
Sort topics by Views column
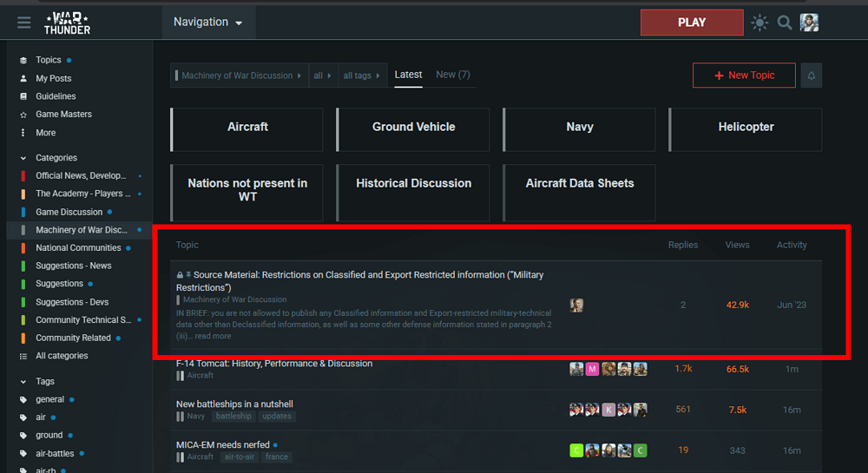[737, 245]
